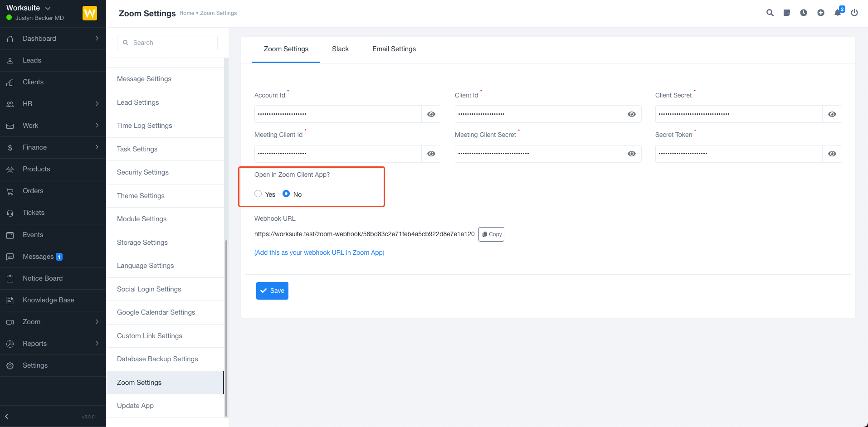This screenshot has height=427, width=868.
Task: Click the clock timer icon in header
Action: click(804, 13)
